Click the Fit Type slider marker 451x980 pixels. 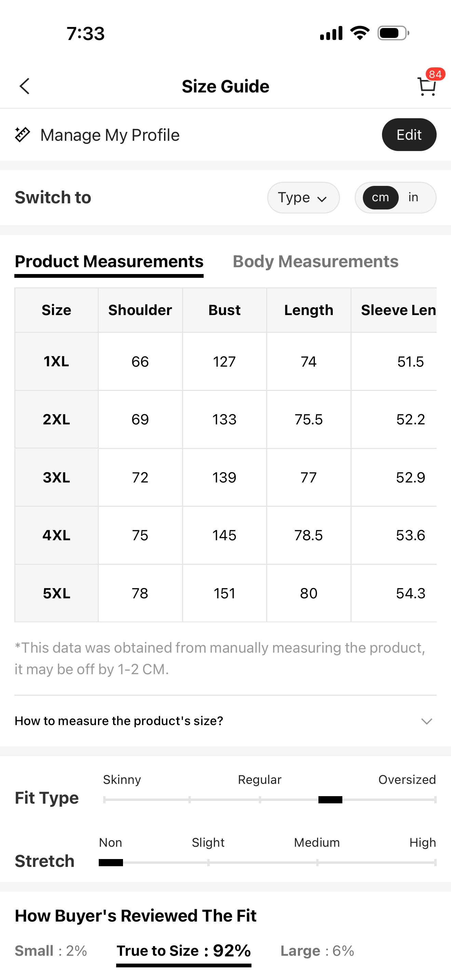(330, 800)
